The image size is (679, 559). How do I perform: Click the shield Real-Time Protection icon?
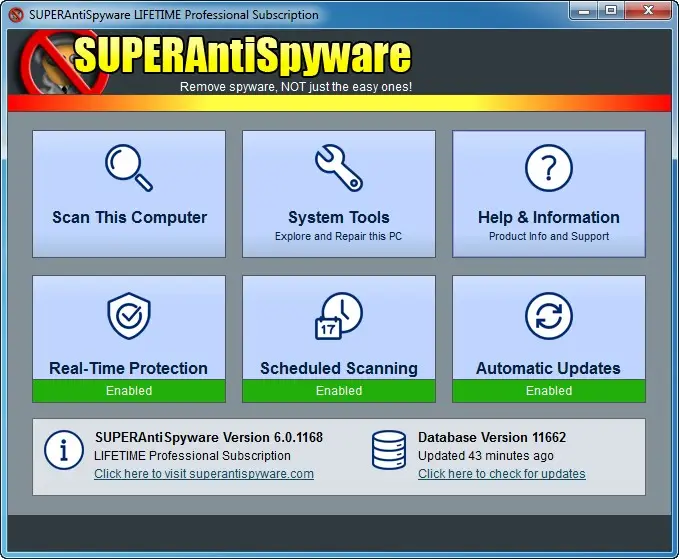click(x=129, y=316)
